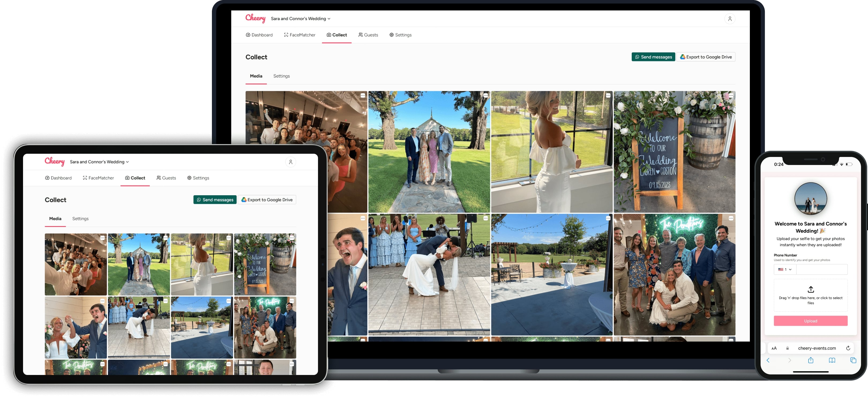Open Guests tab on laptop
868x398 pixels.
click(368, 35)
